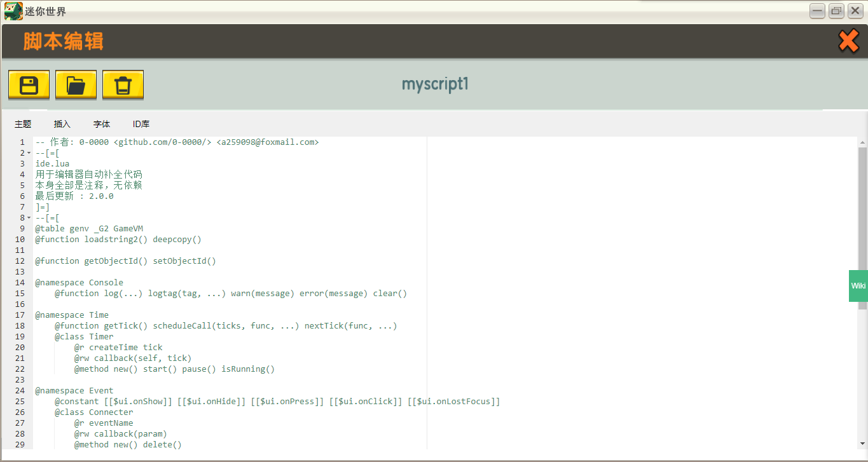Minimize the 迷你世界 window
The width and height of the screenshot is (868, 462).
[x=817, y=11]
